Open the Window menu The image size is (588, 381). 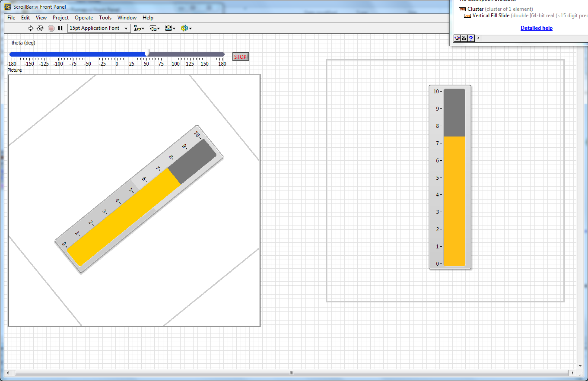pos(127,18)
